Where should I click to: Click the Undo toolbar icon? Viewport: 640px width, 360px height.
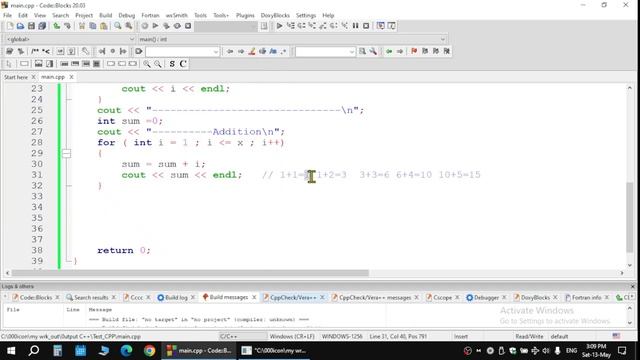(x=56, y=26)
